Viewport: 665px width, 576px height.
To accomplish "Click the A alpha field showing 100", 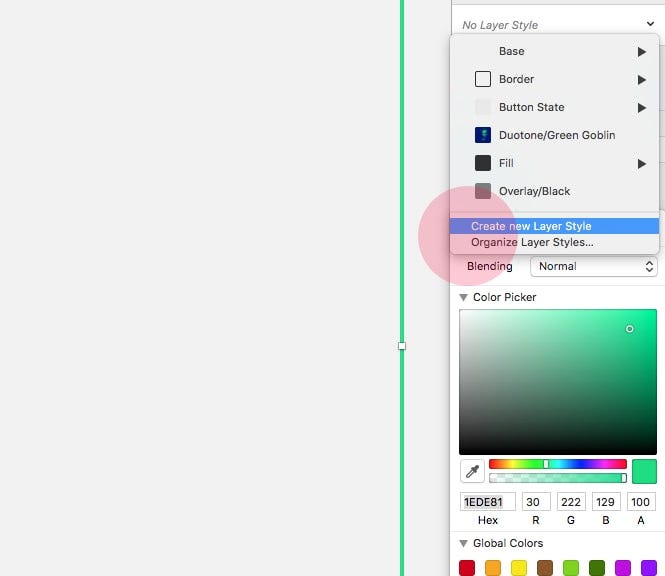I will point(641,502).
